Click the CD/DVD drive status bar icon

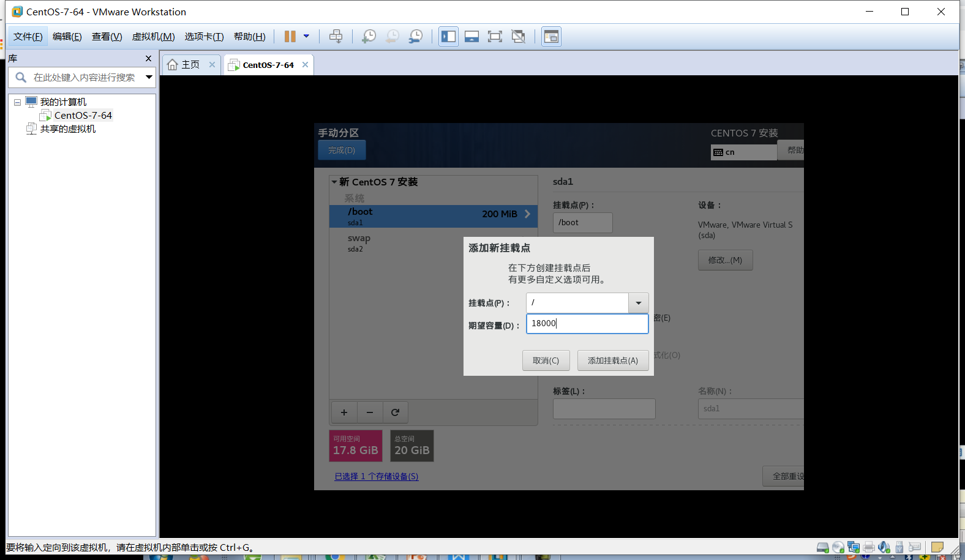[838, 548]
